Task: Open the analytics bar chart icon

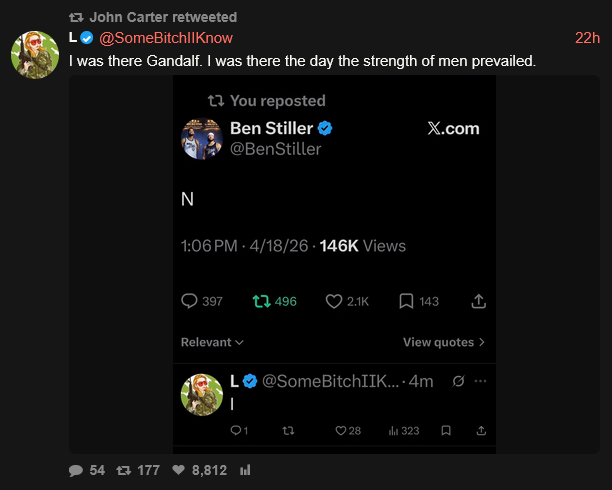Action: click(246, 470)
